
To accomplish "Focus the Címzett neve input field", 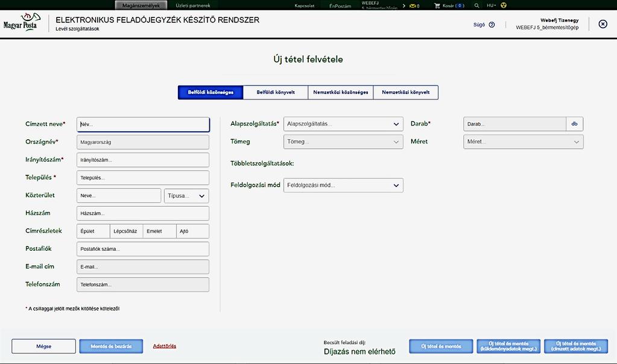I will click(143, 124).
